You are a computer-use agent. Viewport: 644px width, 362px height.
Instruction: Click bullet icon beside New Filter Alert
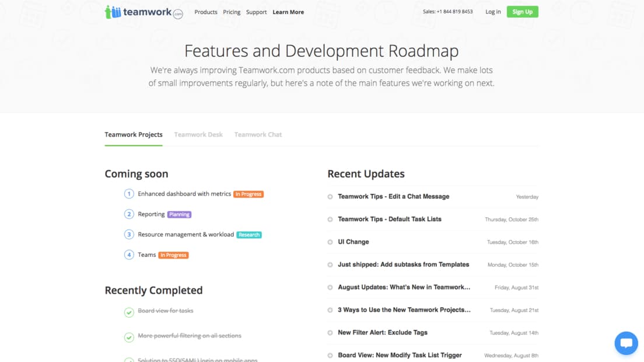(330, 332)
